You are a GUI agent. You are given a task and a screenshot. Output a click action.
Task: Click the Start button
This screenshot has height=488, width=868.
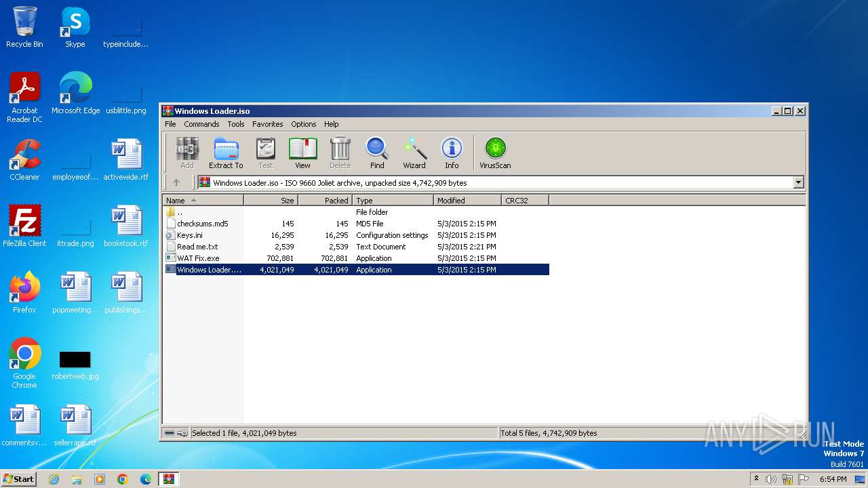[19, 479]
